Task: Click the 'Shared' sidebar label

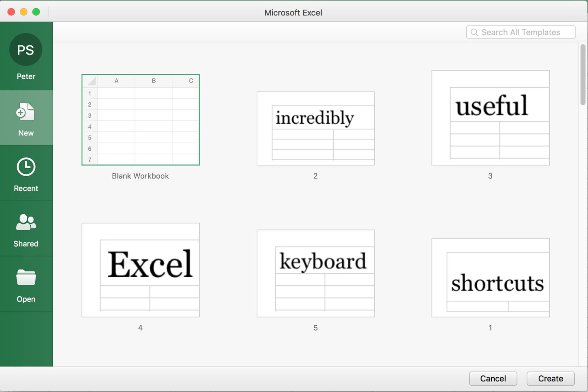Action: pyautogui.click(x=26, y=244)
